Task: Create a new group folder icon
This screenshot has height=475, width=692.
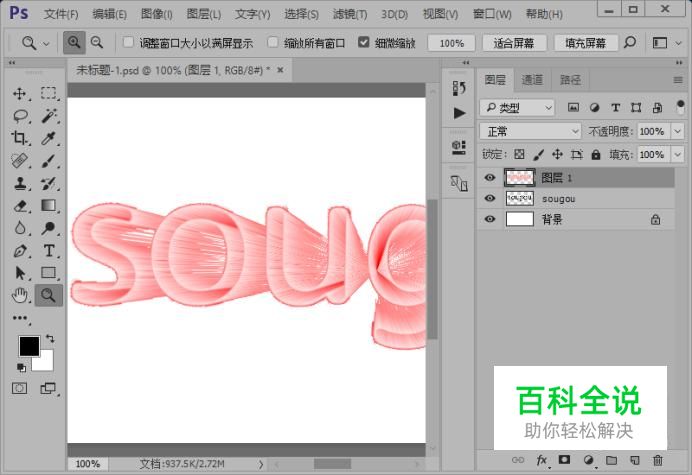Action: coord(611,460)
